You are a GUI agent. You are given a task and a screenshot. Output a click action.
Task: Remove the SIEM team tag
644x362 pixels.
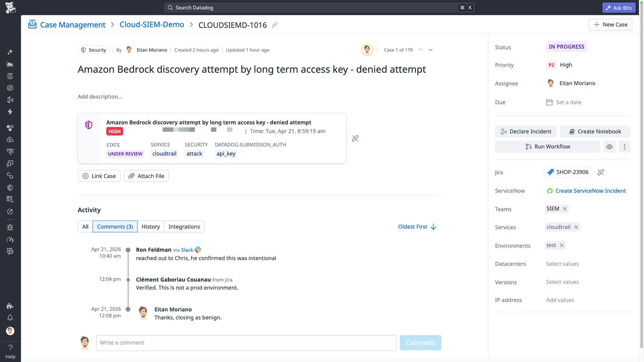[x=565, y=209]
